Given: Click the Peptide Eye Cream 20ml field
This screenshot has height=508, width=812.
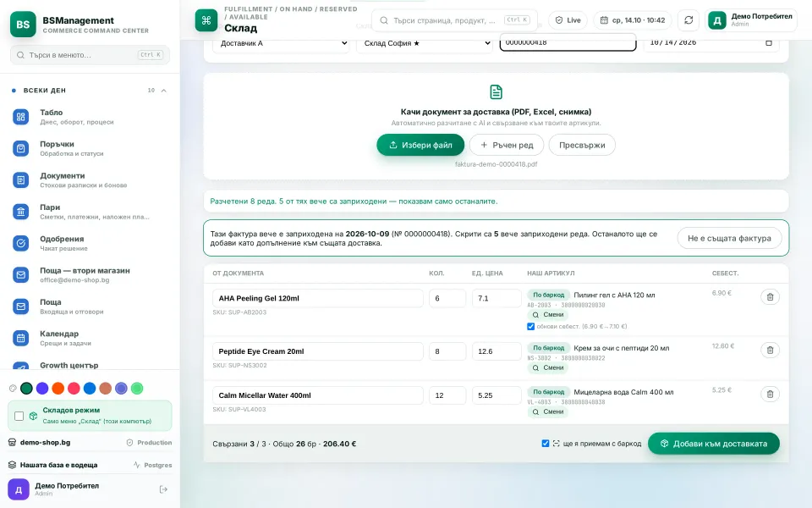Looking at the screenshot, I should 317,351.
